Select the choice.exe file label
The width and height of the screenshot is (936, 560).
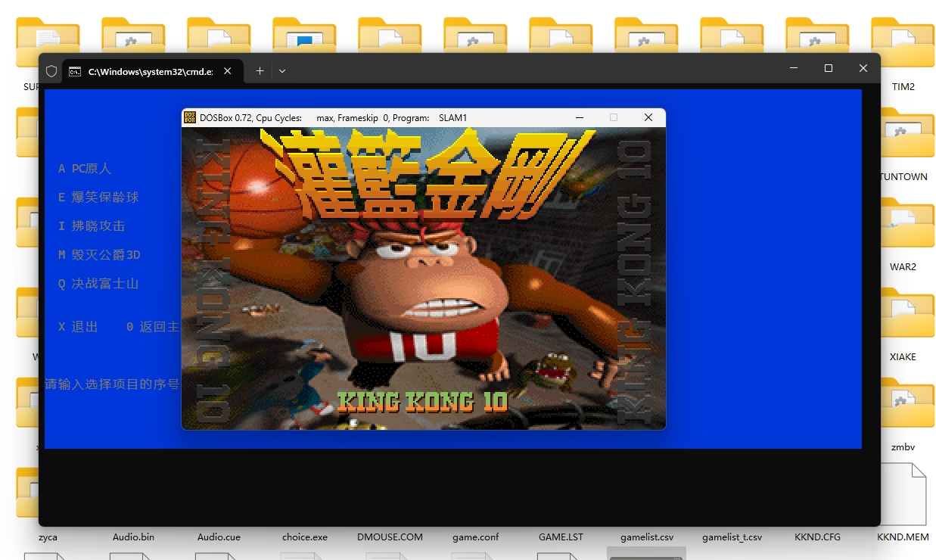tap(305, 537)
